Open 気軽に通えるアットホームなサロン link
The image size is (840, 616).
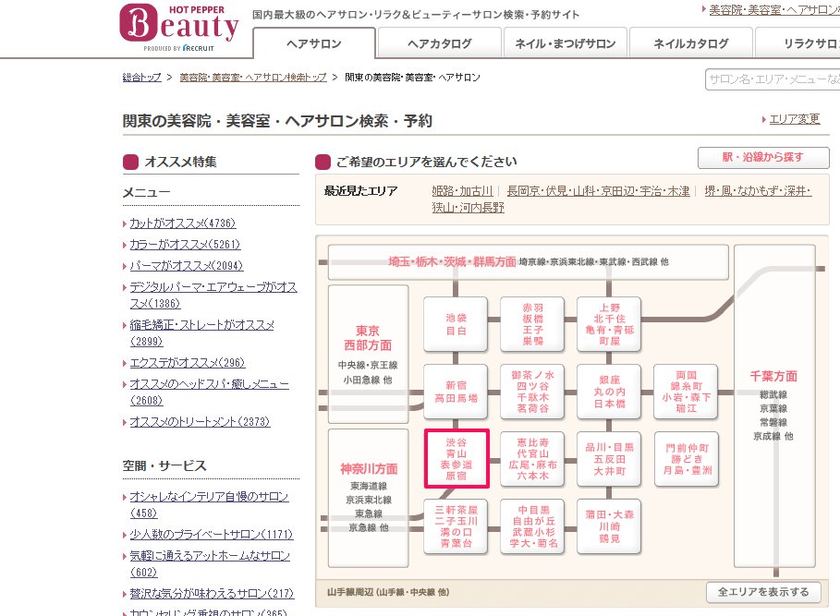pos(210,564)
